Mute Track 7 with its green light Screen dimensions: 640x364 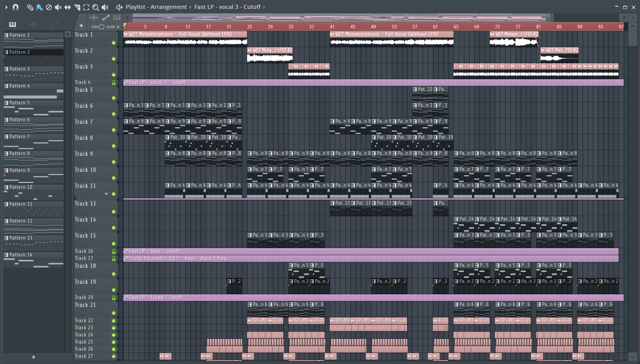pos(114,130)
